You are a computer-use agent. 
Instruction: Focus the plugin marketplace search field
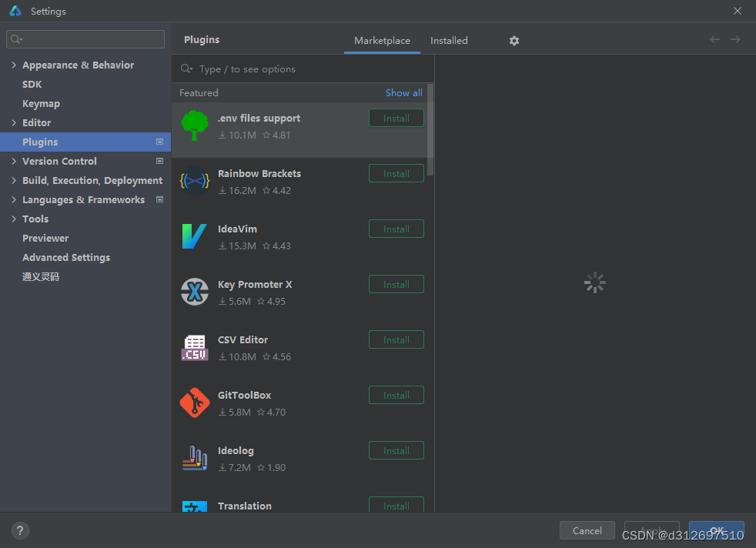click(x=303, y=69)
